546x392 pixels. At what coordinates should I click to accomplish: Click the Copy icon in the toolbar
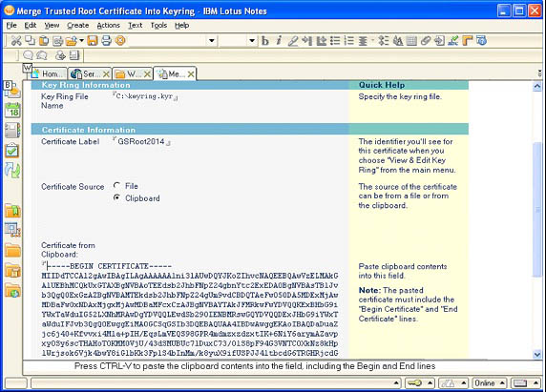[x=31, y=41]
